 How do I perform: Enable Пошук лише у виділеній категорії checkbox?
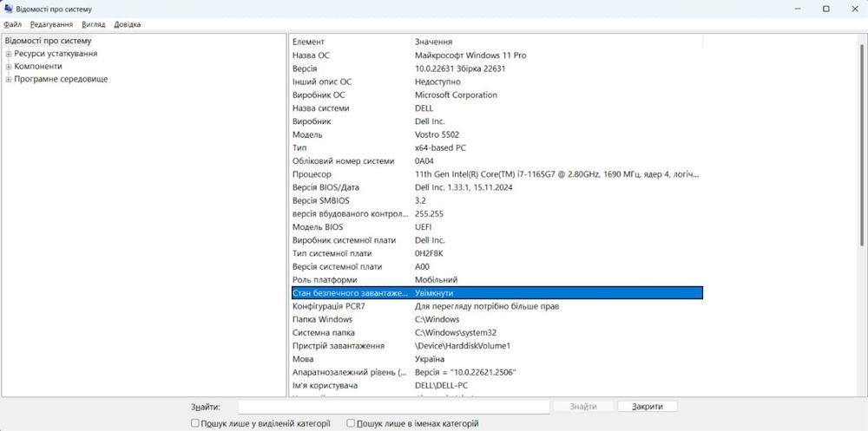pyautogui.click(x=194, y=423)
